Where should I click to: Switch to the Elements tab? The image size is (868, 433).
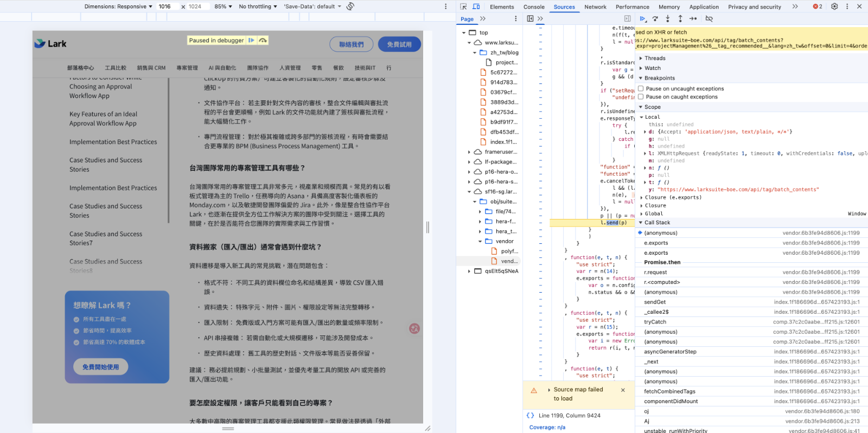(502, 7)
